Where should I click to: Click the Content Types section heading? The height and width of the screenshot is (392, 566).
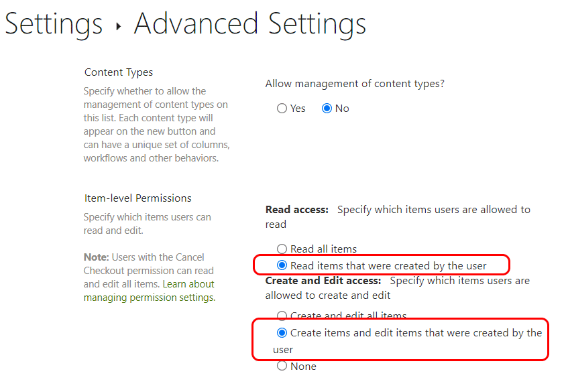tap(119, 72)
